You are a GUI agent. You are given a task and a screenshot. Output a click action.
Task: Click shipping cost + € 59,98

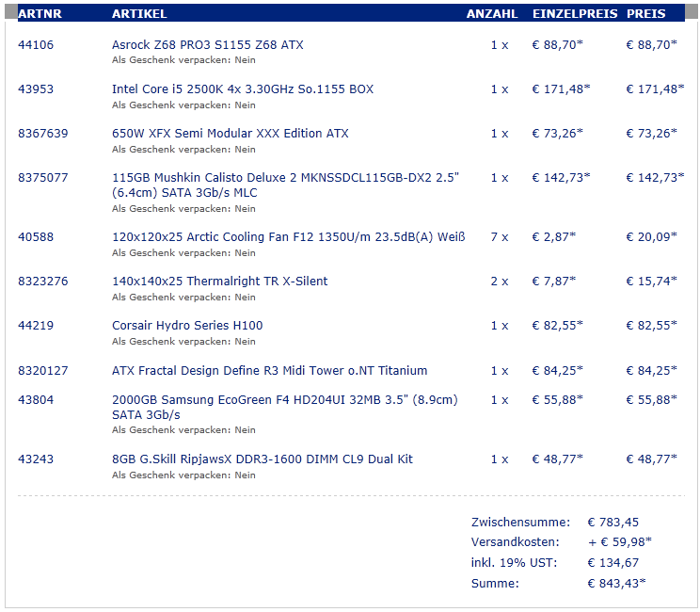tap(620, 542)
